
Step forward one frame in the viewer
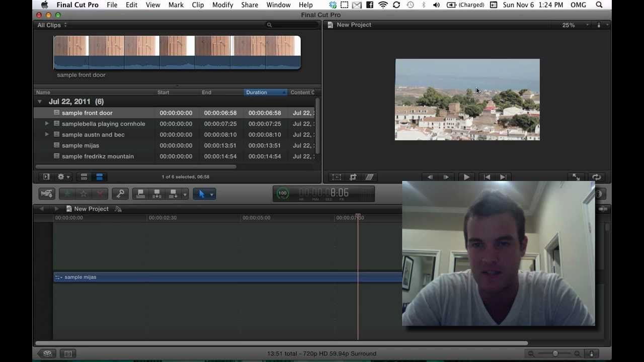point(446,177)
